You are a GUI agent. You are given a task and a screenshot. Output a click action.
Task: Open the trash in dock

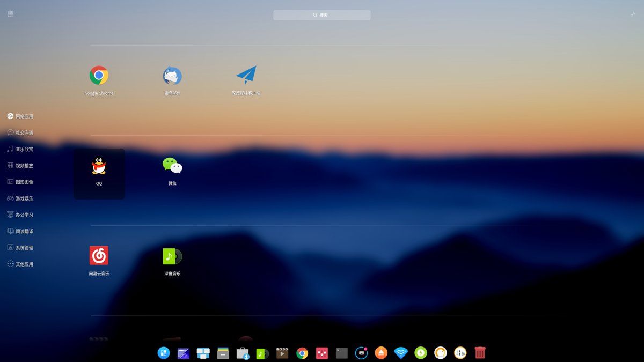coord(480,353)
